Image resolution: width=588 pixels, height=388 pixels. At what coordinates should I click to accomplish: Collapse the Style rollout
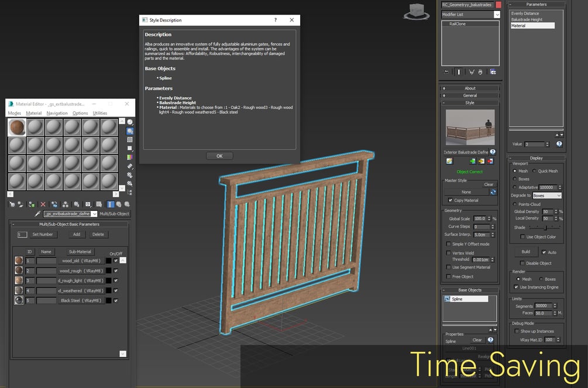tap(470, 102)
